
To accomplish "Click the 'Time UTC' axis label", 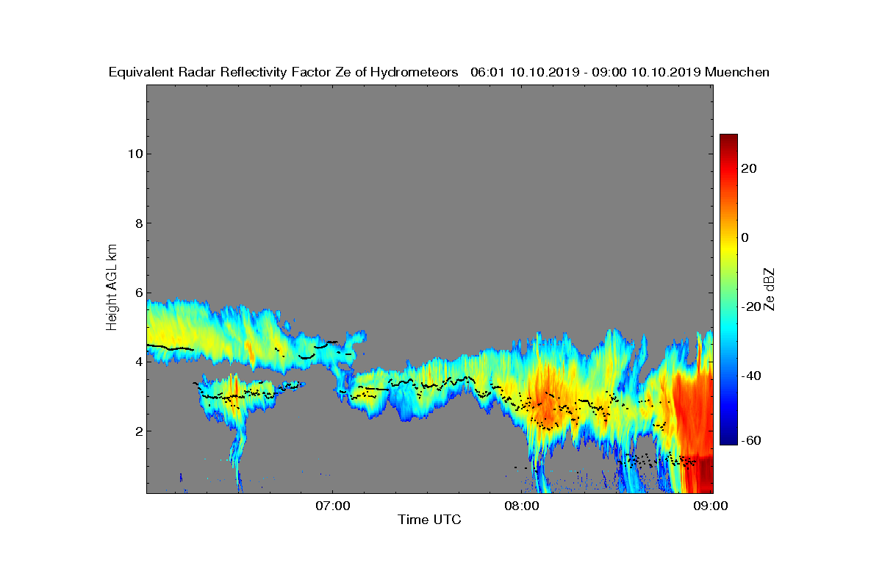I will click(x=429, y=520).
